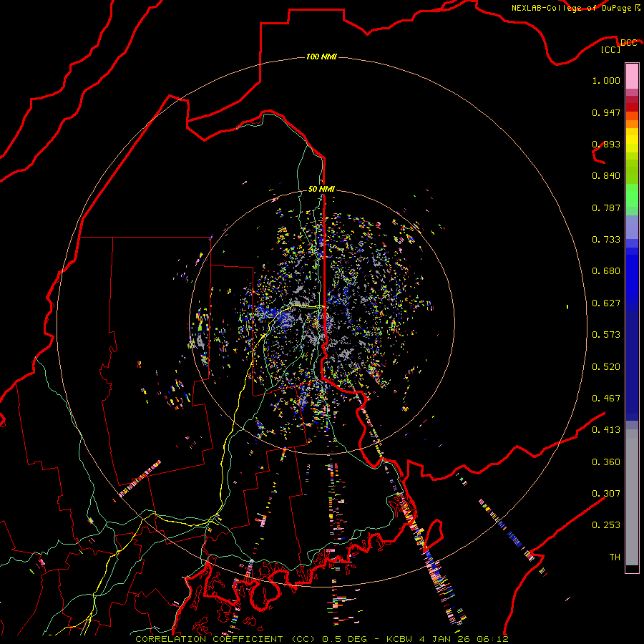Click the 0.307 scale value
The image size is (644, 644).
pos(606,494)
